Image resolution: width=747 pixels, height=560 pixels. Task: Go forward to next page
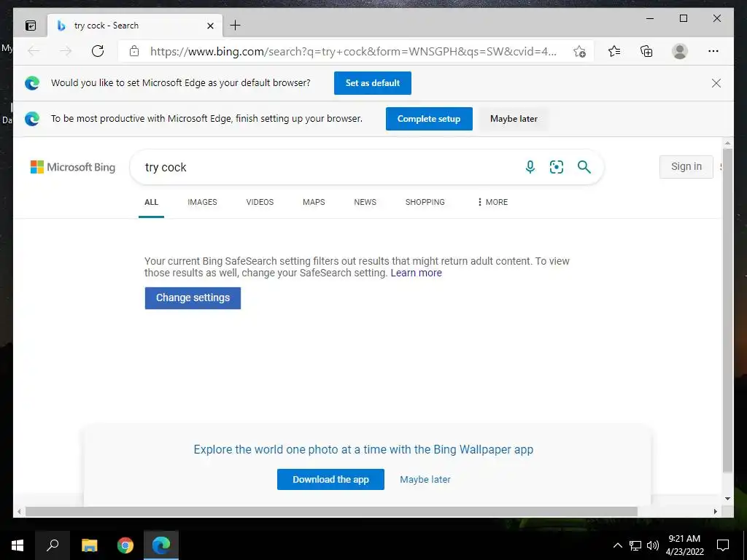pos(66,51)
